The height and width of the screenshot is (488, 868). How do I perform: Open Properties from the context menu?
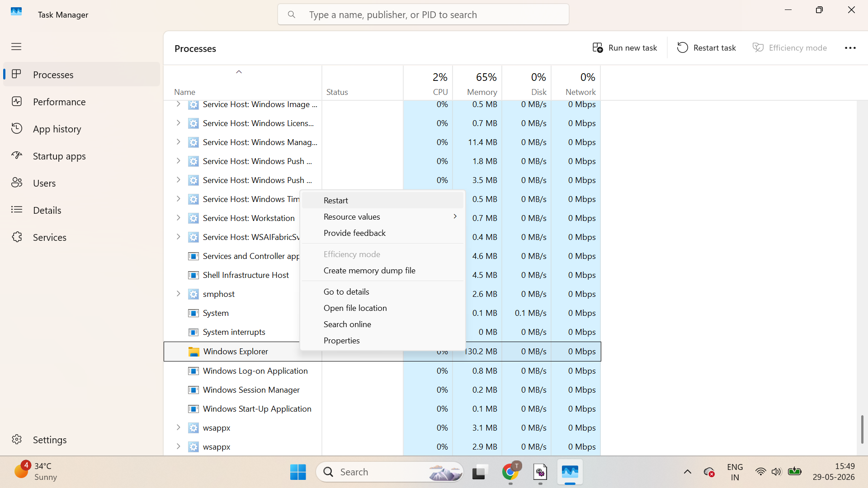click(382, 340)
